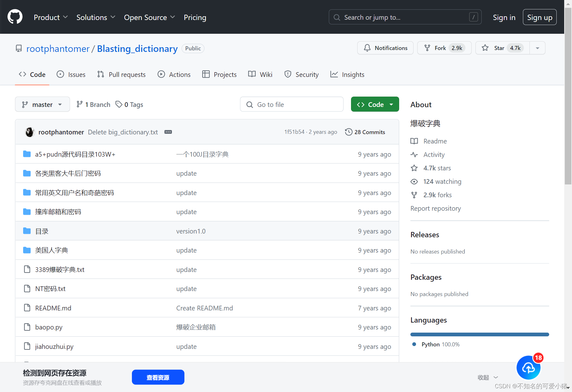
Task: Open the Open Source dropdown menu
Action: pos(149,17)
